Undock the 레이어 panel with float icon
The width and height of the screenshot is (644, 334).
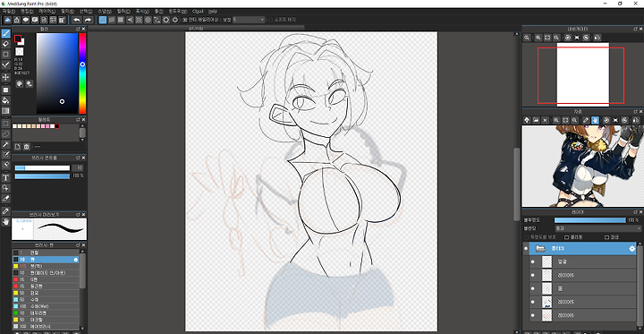635,212
